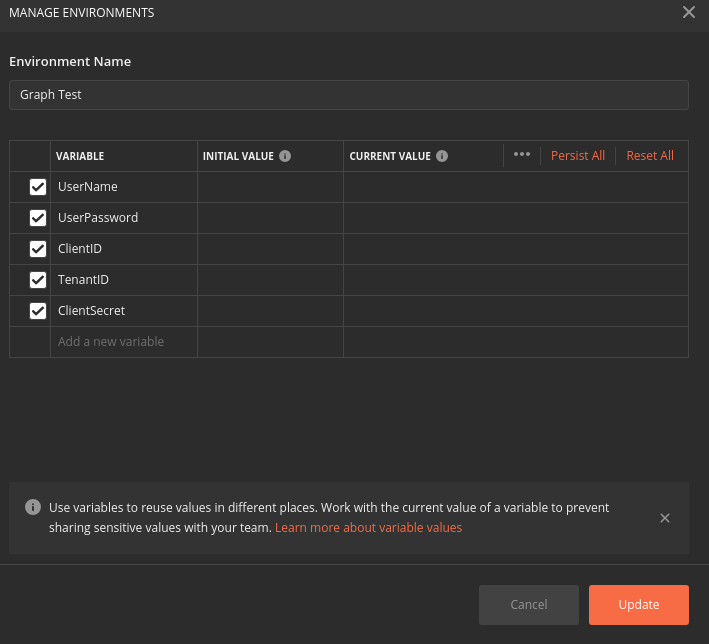Image resolution: width=709 pixels, height=644 pixels.
Task: Toggle the TenantID variable checkbox
Action: tap(38, 280)
